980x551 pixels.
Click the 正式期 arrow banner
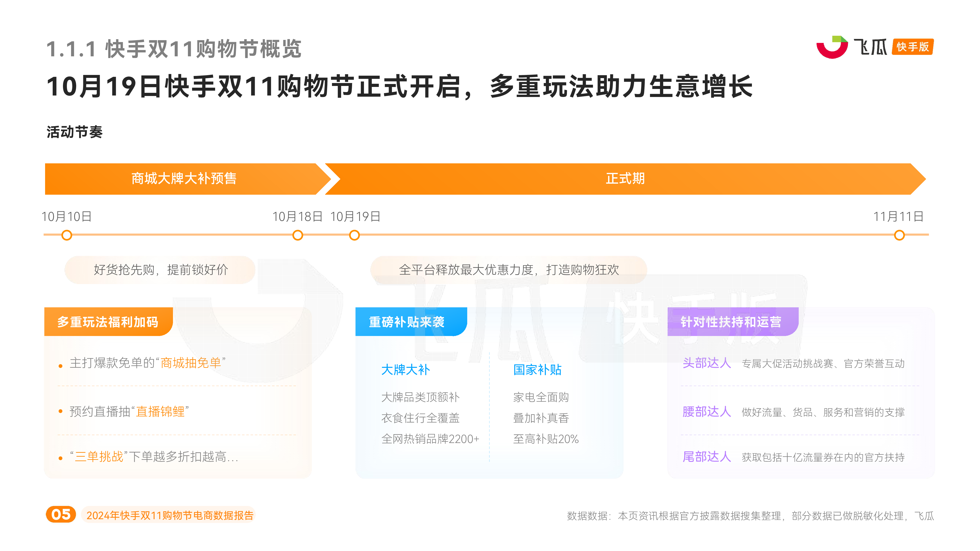[x=625, y=179]
